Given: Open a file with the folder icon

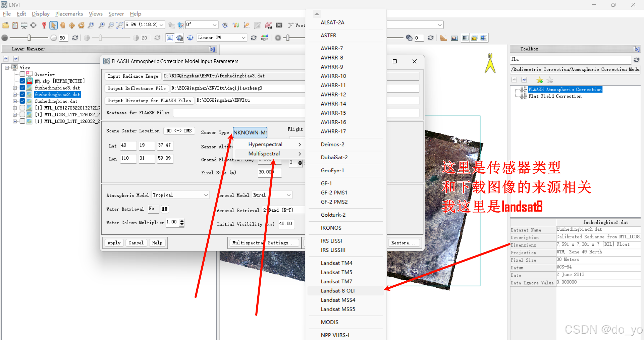Looking at the screenshot, I should pos(6,25).
